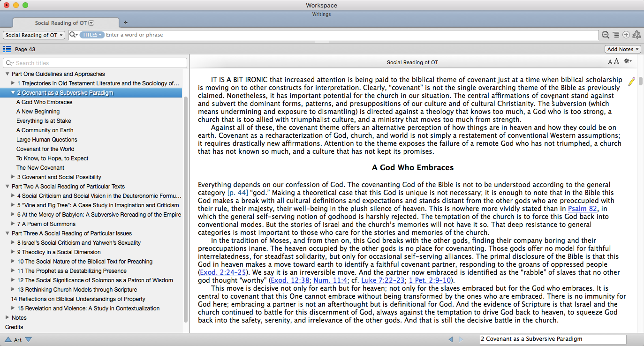Go forward with right history arrow
Screen dimensions: 644x346
point(461,339)
